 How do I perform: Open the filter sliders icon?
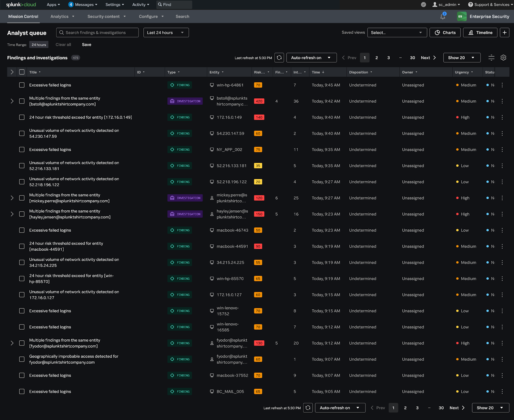(x=491, y=58)
